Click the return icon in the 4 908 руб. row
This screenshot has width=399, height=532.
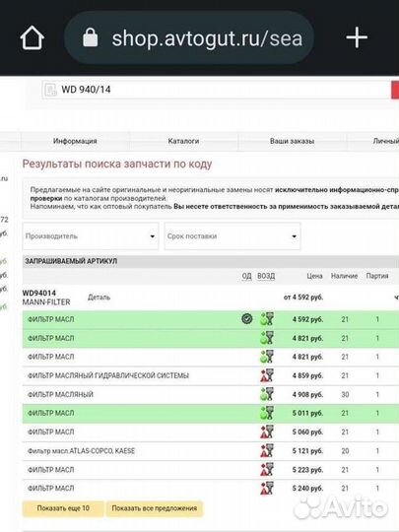pos(267,395)
